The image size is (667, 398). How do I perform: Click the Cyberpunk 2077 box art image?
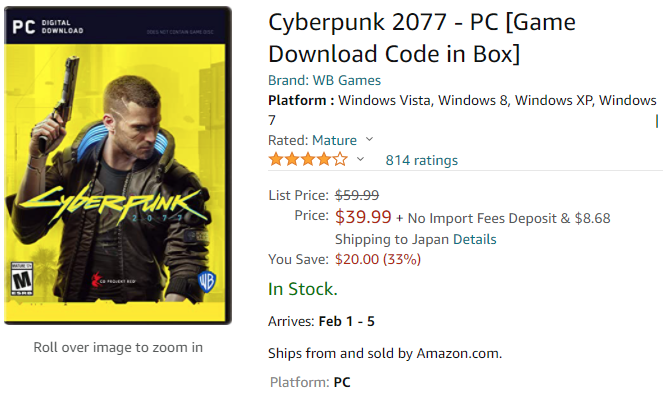click(118, 165)
